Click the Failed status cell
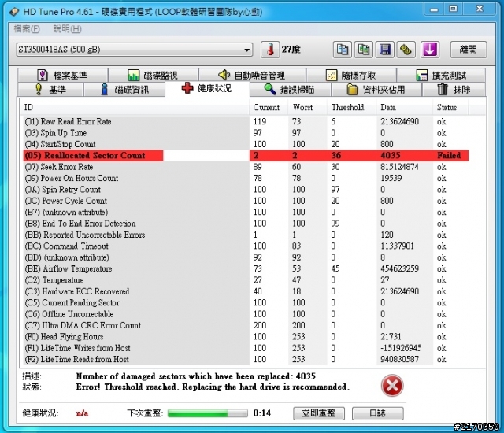The width and height of the screenshot is (504, 433). point(449,155)
